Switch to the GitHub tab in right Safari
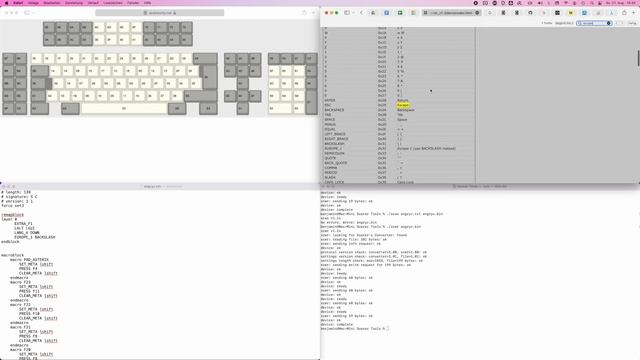The height and width of the screenshot is (360, 640). (530, 13)
